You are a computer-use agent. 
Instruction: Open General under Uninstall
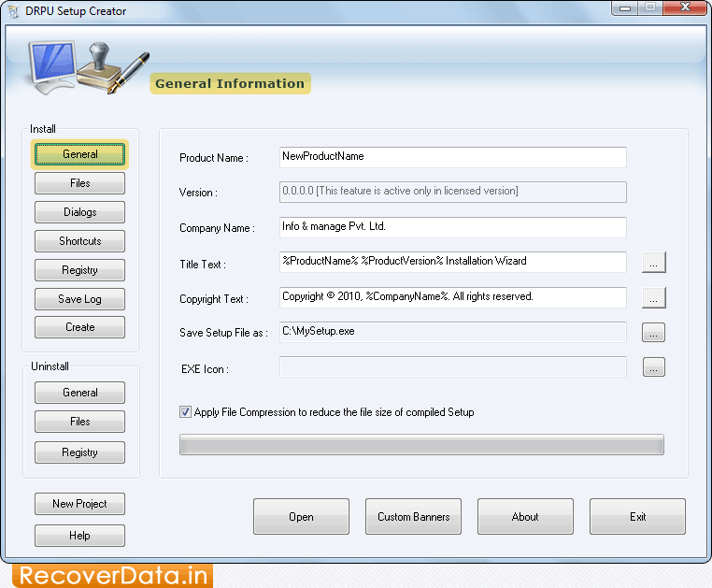pyautogui.click(x=80, y=393)
